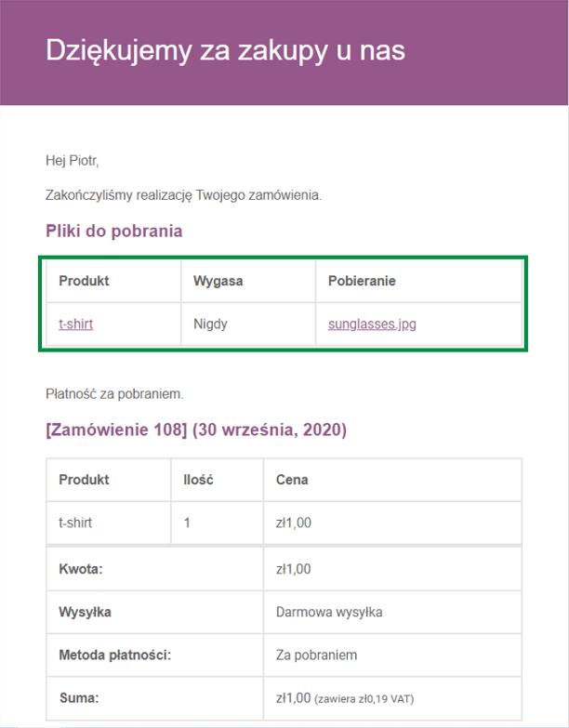Screen dimensions: 569x728
Task: Click the 'Kwota:' row label
Action: [81, 569]
